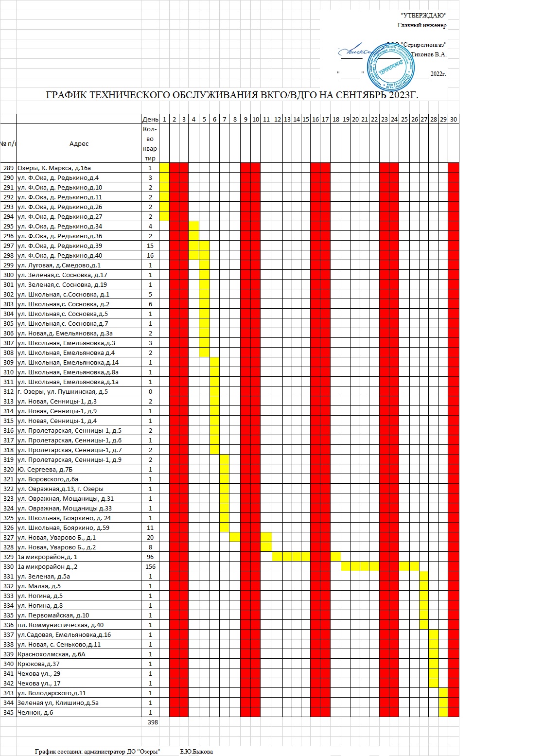Select row number cell "345"
The width and height of the screenshot is (560, 756).
click(x=8, y=712)
